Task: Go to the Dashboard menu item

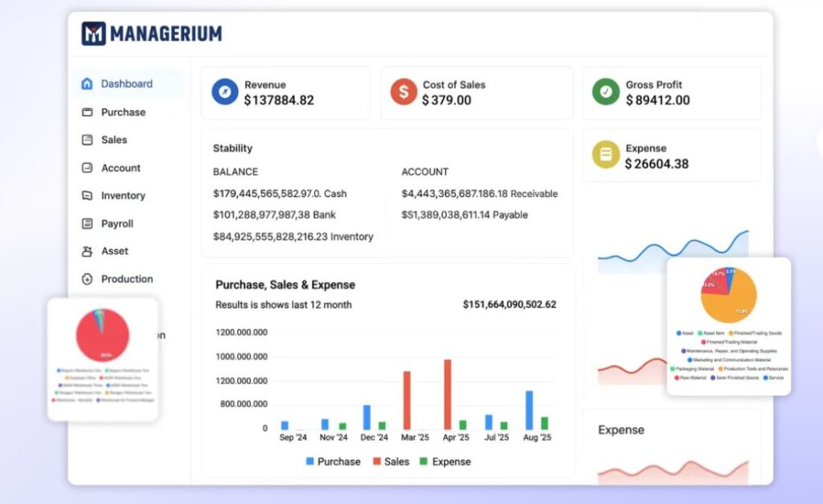Action: point(129,84)
